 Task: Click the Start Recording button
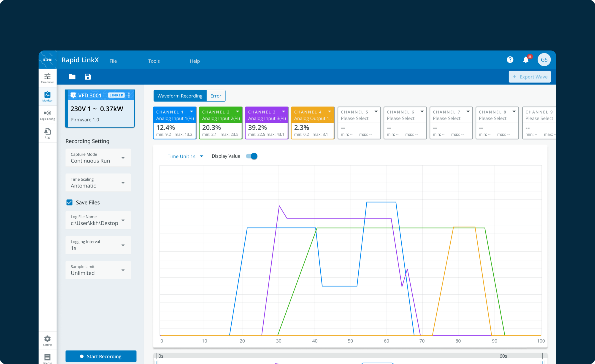(101, 356)
